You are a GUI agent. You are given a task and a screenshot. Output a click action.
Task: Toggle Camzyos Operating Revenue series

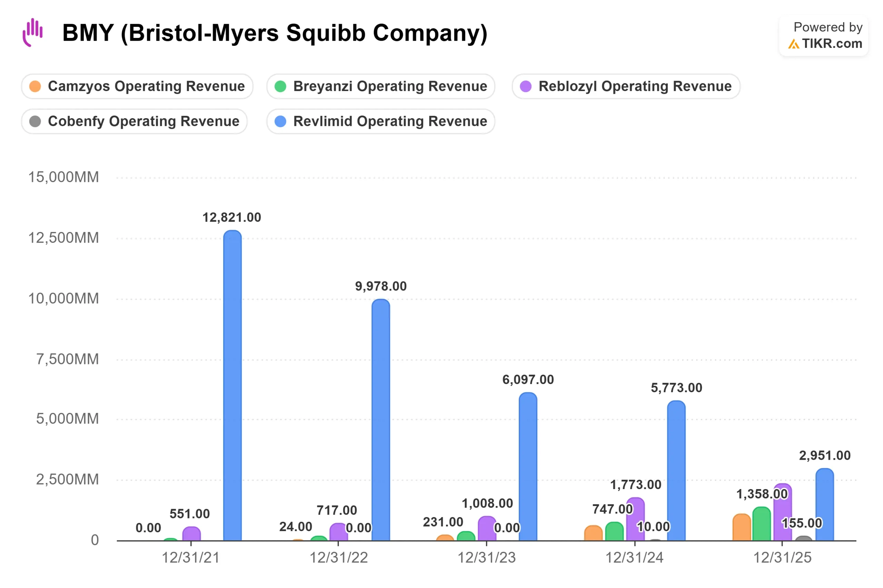(137, 86)
